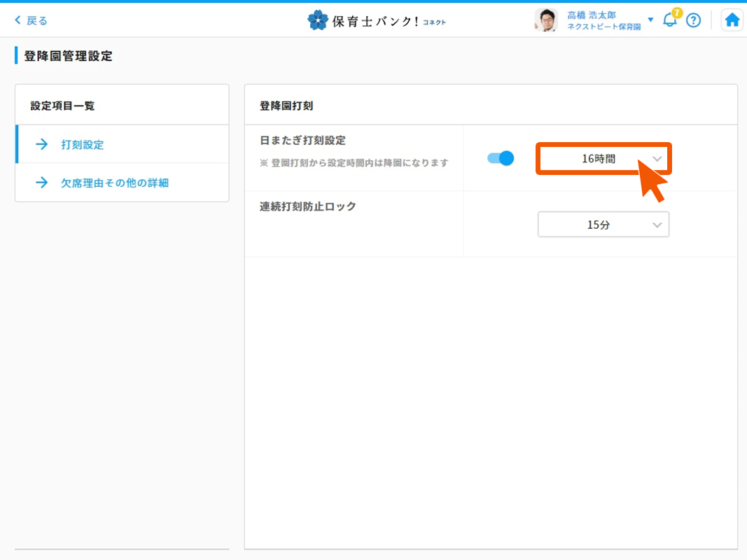Click the chevron inside the 15分 dropdown
The height and width of the screenshot is (560, 747).
click(657, 225)
